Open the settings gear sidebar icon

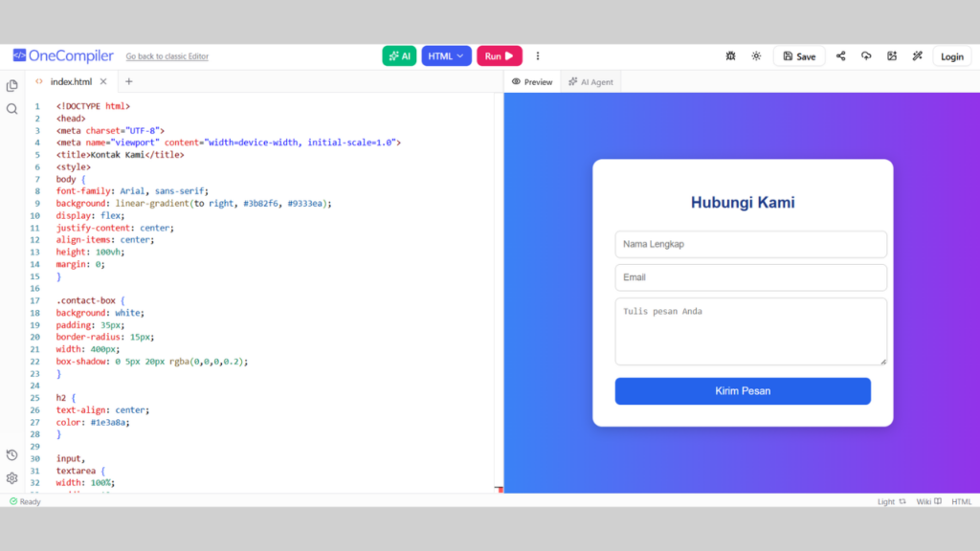coord(11,478)
